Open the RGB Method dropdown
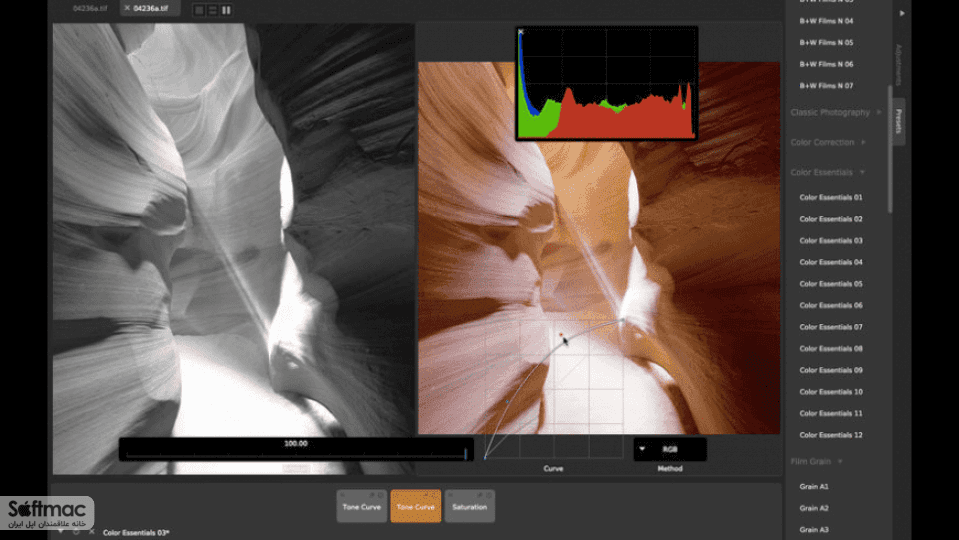This screenshot has width=959, height=540. point(670,449)
